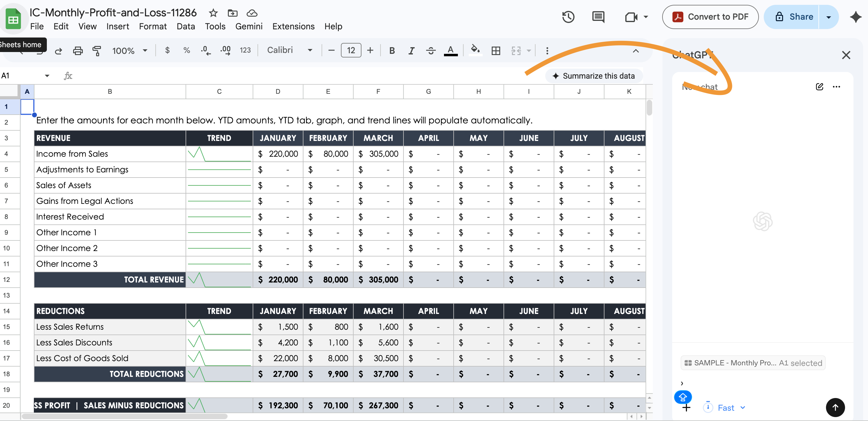Click the Move to folder icon
This screenshot has height=421, width=868.
click(x=232, y=13)
